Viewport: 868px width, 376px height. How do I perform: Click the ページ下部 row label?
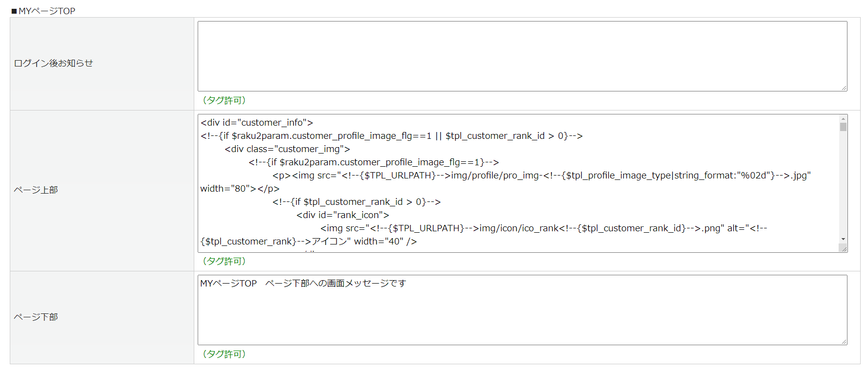pos(36,317)
